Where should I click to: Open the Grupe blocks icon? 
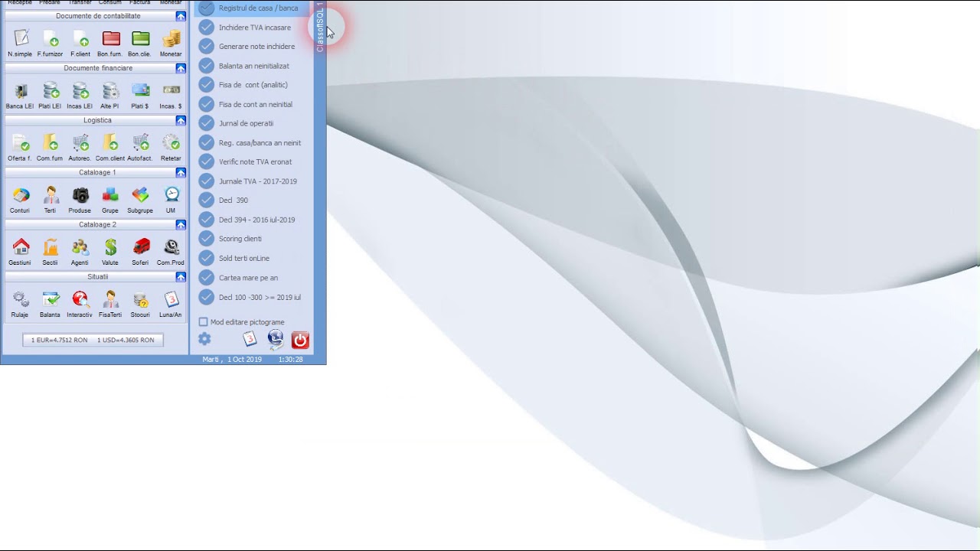[110, 194]
